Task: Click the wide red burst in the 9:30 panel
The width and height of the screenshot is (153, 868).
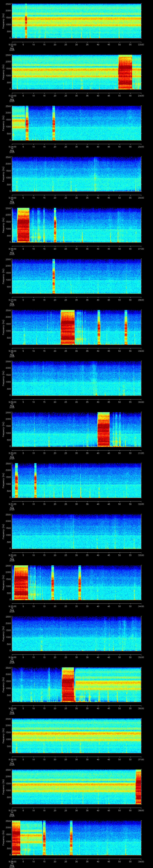Action: click(104, 430)
